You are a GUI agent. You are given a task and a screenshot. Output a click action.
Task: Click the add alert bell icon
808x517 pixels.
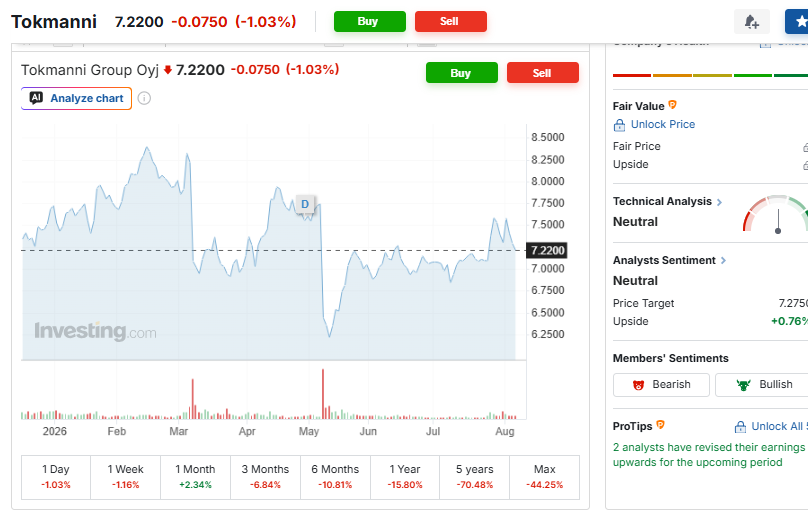751,22
